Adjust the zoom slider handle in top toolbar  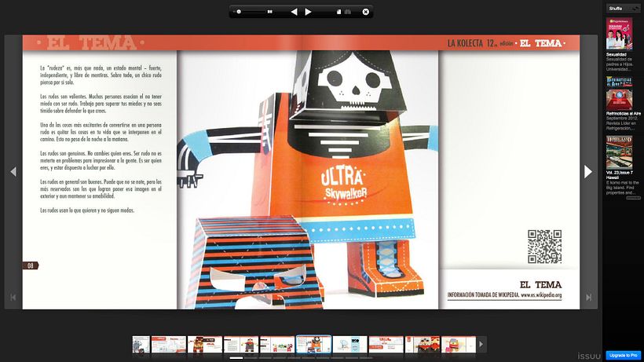tap(239, 12)
